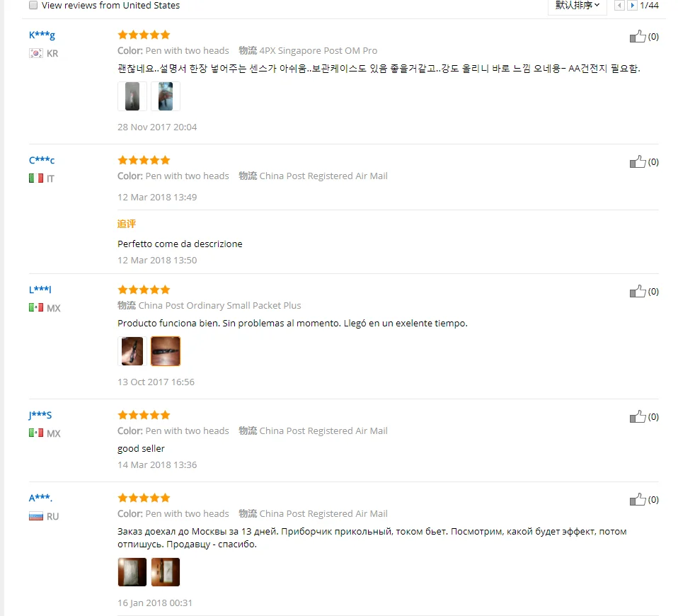
Task: Open reviewer A***. profile link
Action: point(40,498)
